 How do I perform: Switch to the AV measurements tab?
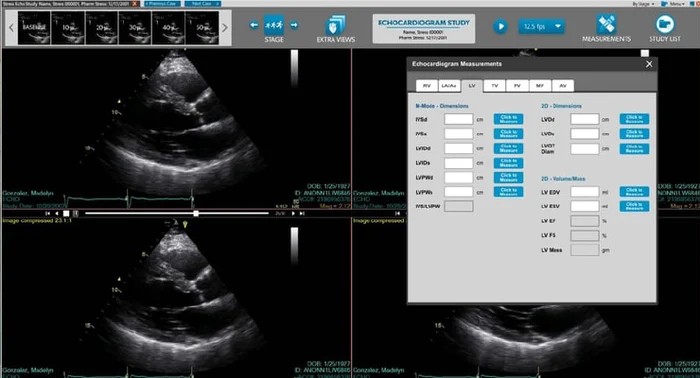(x=563, y=86)
